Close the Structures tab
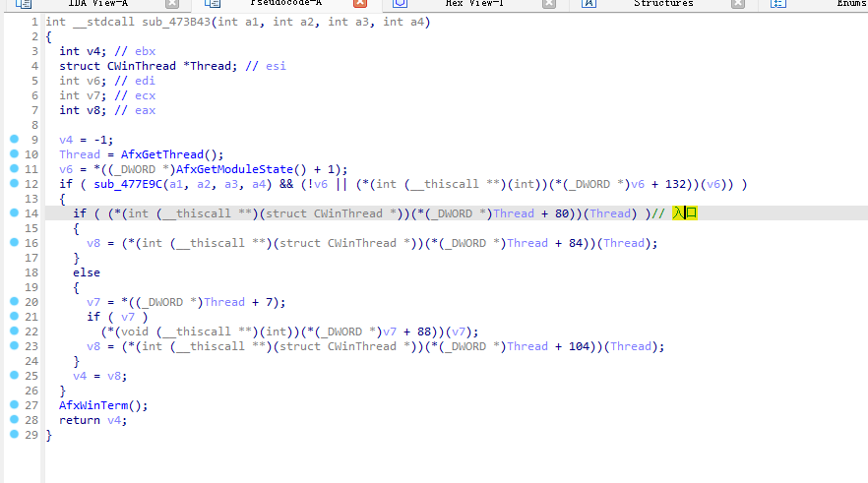This screenshot has height=483, width=868. click(x=737, y=3)
